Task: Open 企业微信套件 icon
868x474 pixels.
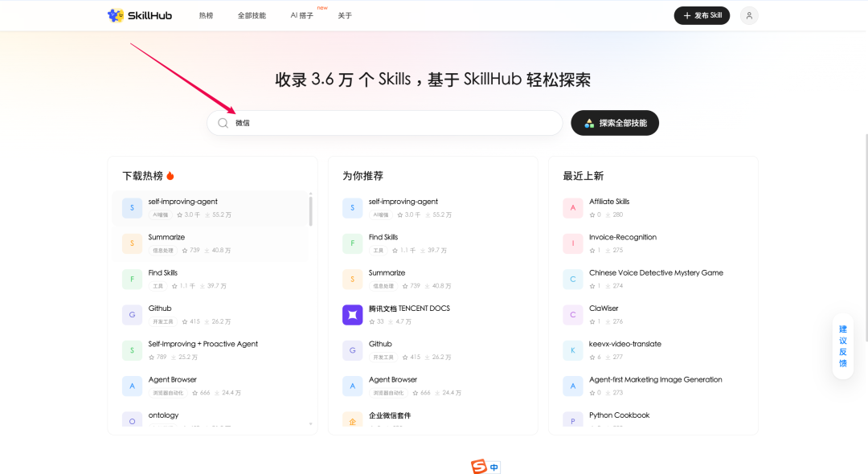Action: tap(352, 419)
